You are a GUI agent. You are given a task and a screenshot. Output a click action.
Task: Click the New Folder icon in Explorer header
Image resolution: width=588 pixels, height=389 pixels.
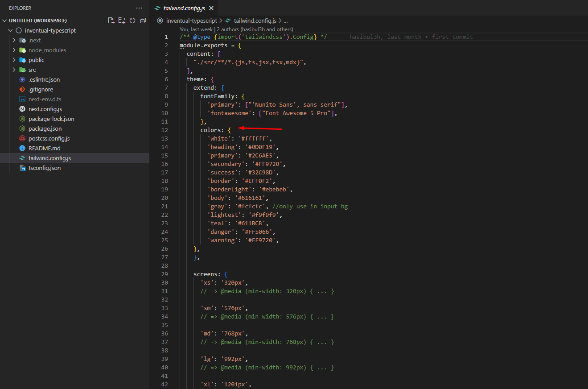click(x=122, y=21)
